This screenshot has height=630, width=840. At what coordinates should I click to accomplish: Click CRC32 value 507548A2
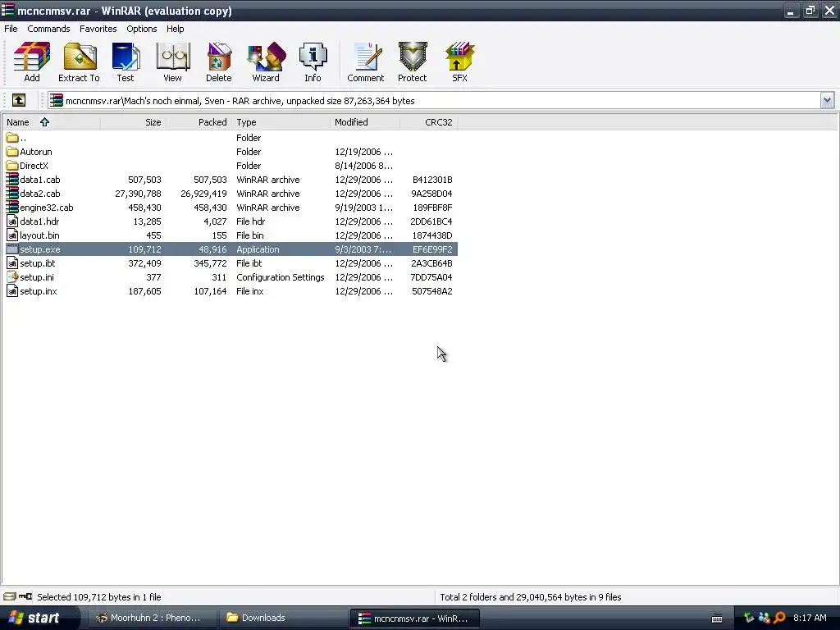[x=431, y=291]
